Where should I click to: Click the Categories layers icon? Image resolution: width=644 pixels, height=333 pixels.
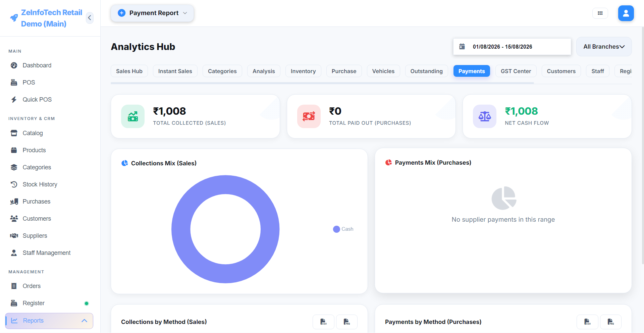pyautogui.click(x=14, y=167)
